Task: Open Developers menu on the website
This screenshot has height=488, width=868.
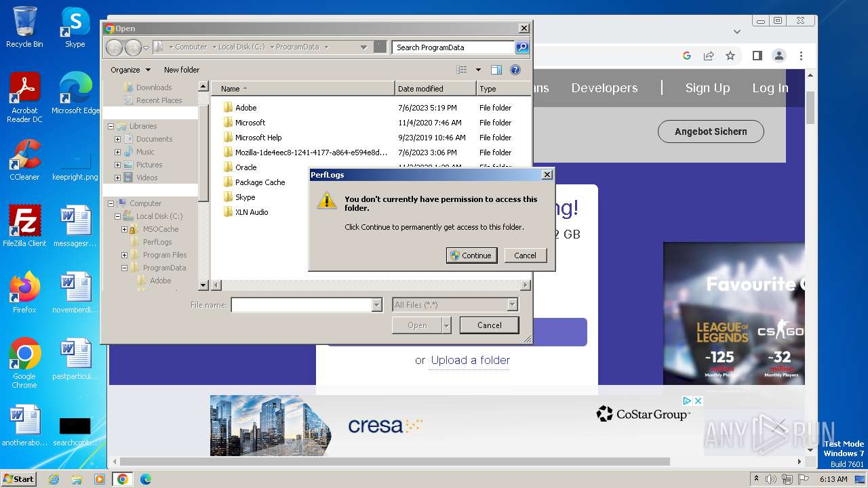Action: tap(604, 88)
